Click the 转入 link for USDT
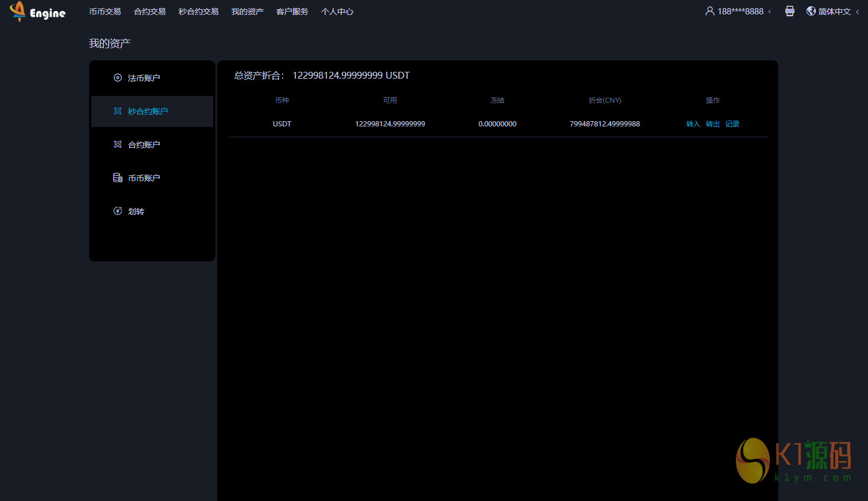This screenshot has height=501, width=868. 693,124
